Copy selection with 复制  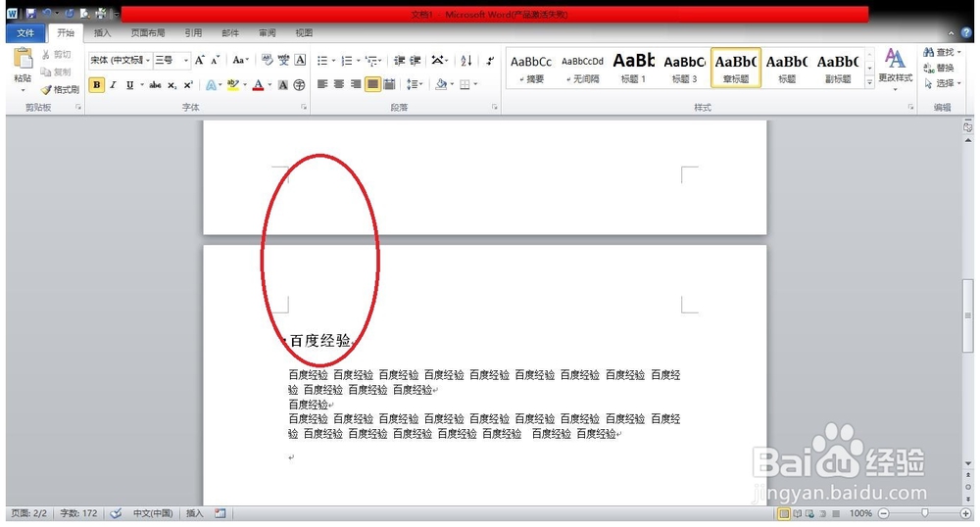tap(57, 72)
